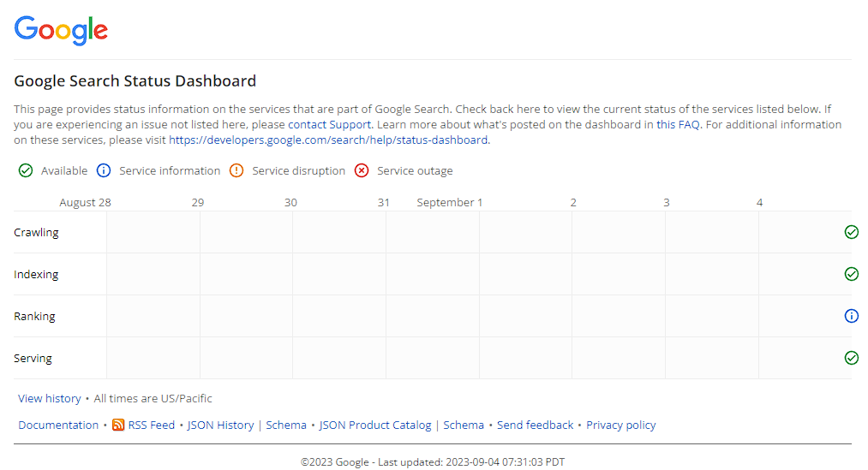Open the Privacy policy link
This screenshot has height=470, width=868.
click(x=620, y=425)
